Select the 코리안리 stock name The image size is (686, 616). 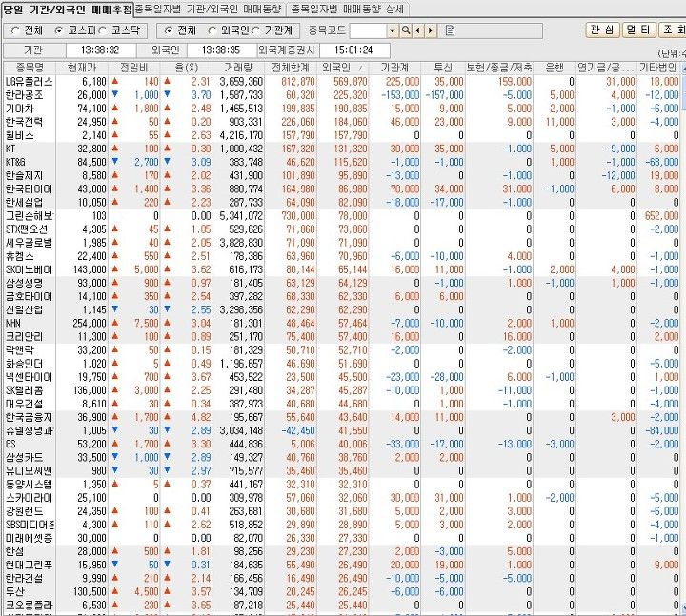pyautogui.click(x=25, y=337)
